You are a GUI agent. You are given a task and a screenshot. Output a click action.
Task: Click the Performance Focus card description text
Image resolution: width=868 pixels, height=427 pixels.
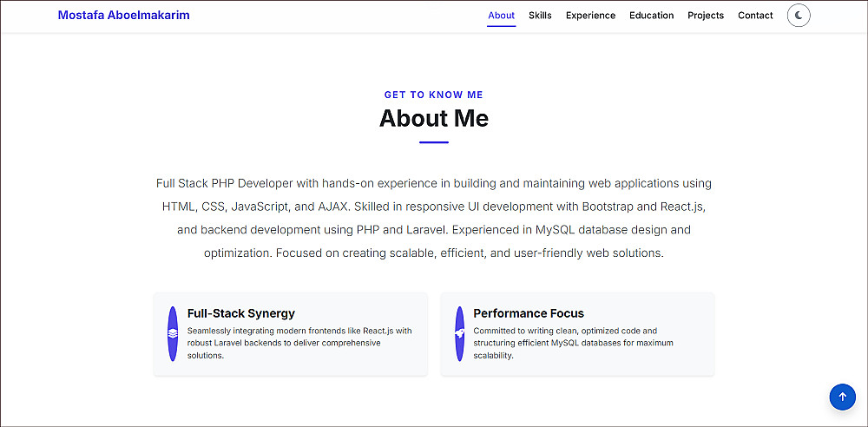tap(573, 343)
